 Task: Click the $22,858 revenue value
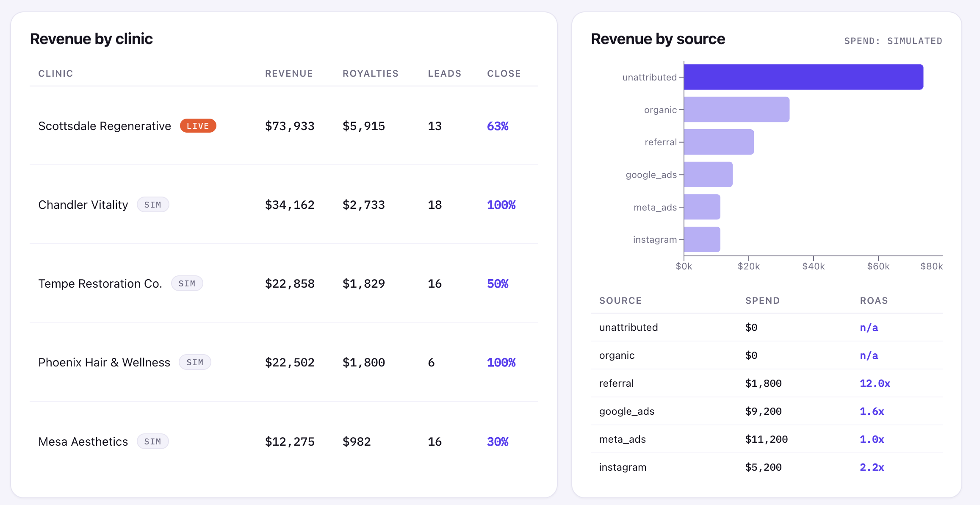tap(290, 283)
